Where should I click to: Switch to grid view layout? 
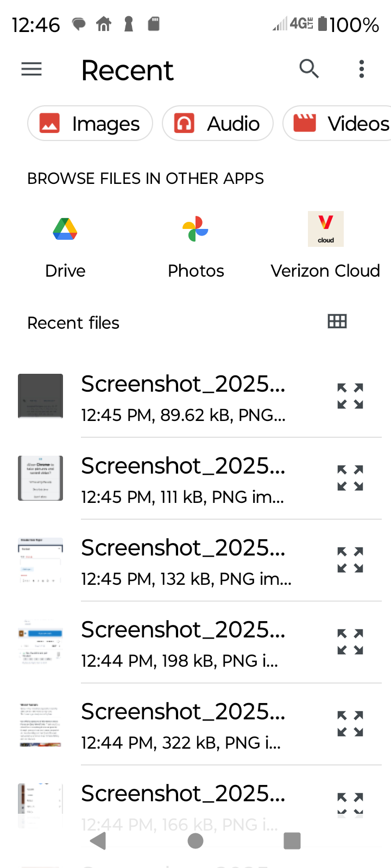pyautogui.click(x=337, y=322)
